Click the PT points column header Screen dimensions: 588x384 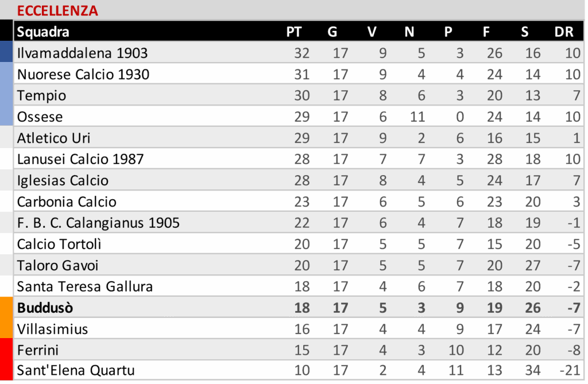[293, 32]
